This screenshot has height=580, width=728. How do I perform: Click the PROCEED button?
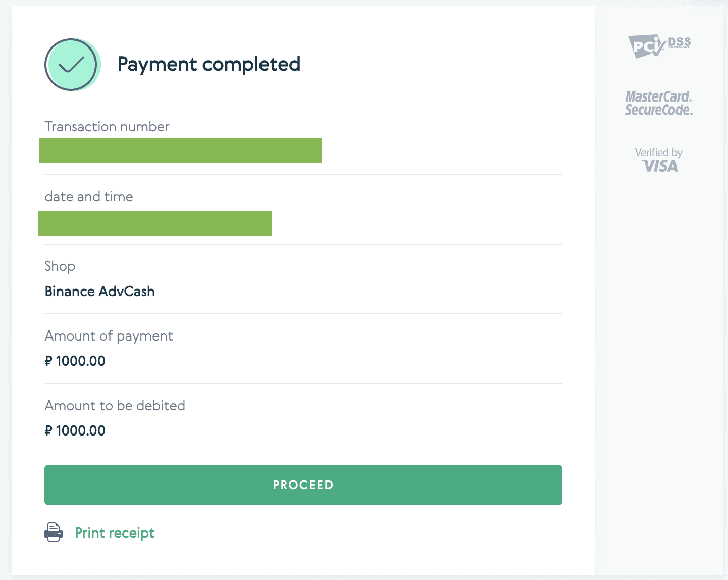(303, 485)
